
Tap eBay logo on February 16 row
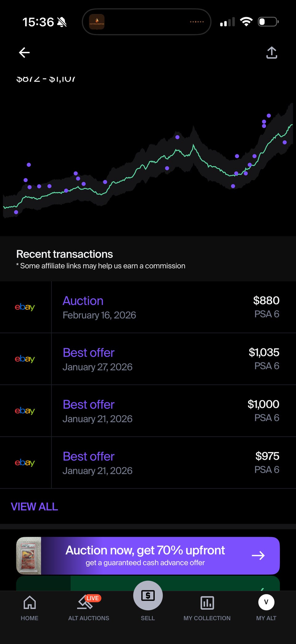(25, 307)
